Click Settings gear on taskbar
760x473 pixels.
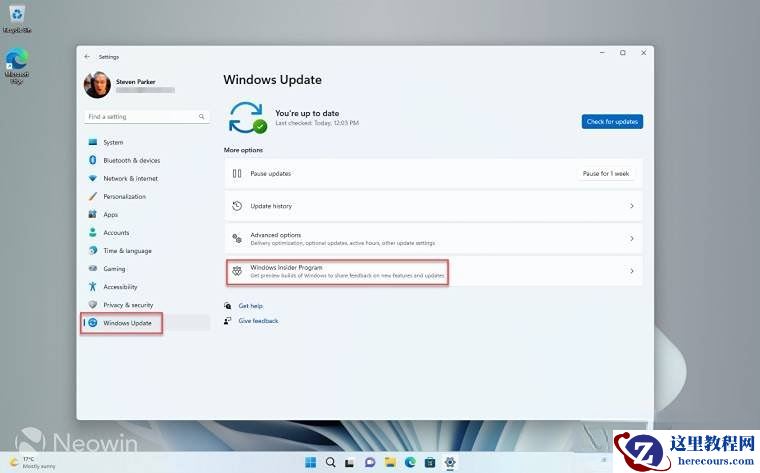(x=450, y=462)
